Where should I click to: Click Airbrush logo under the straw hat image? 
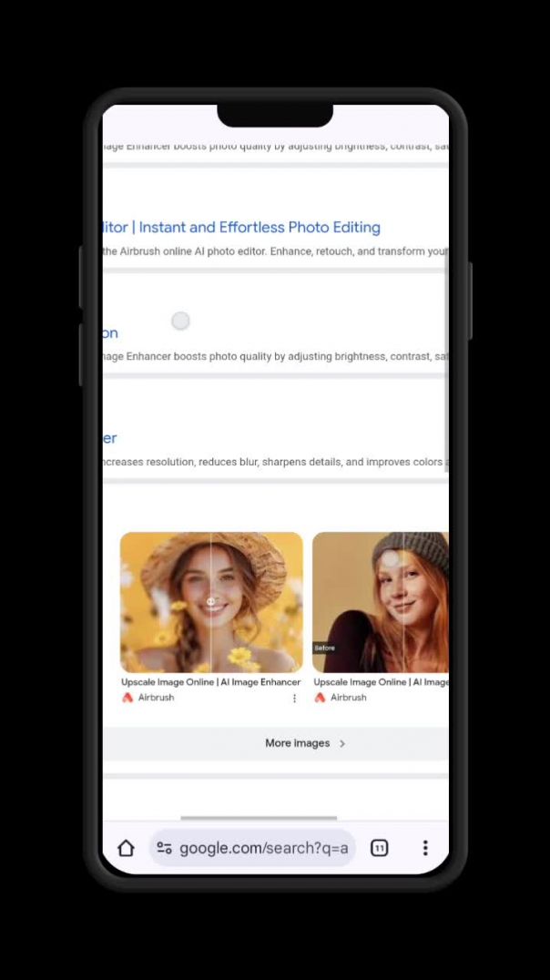(x=127, y=698)
